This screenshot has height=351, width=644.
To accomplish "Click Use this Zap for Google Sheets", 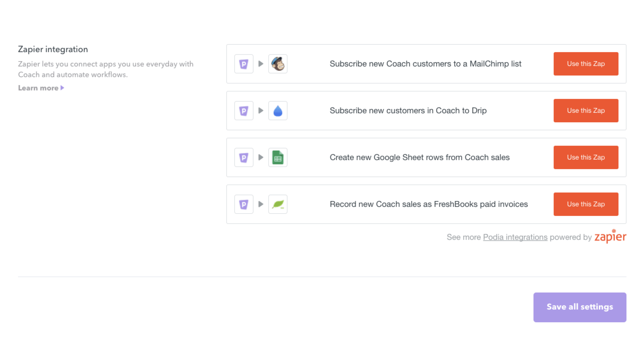I will [585, 157].
